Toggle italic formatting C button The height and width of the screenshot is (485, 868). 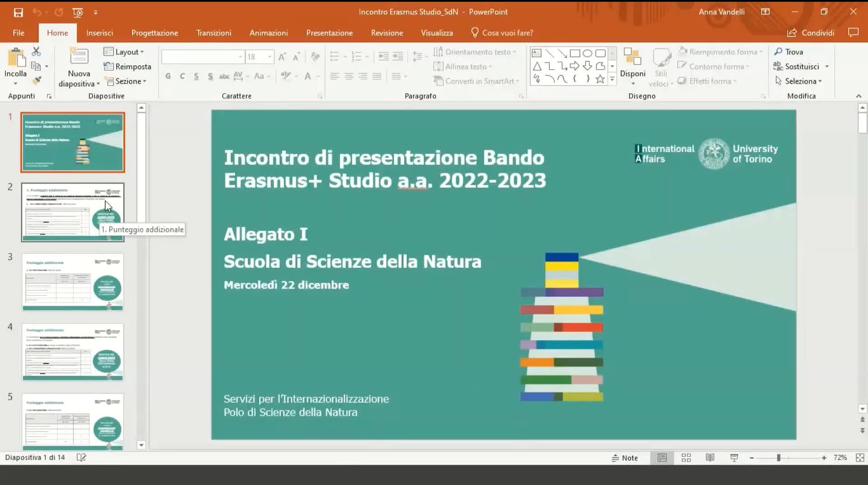coord(182,76)
